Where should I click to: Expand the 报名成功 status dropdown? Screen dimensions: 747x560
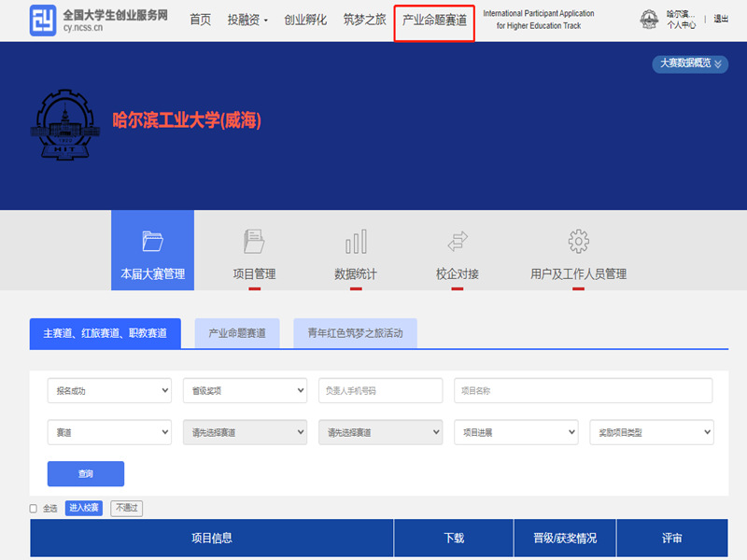pyautogui.click(x=109, y=390)
